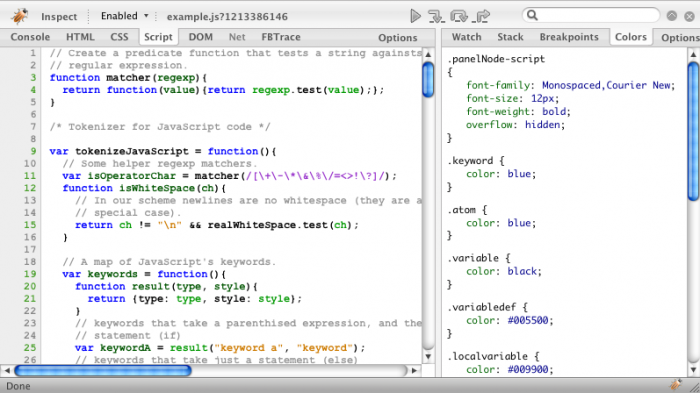Set breakpoint on line number 9
This screenshot has width=700, height=393.
[33, 151]
